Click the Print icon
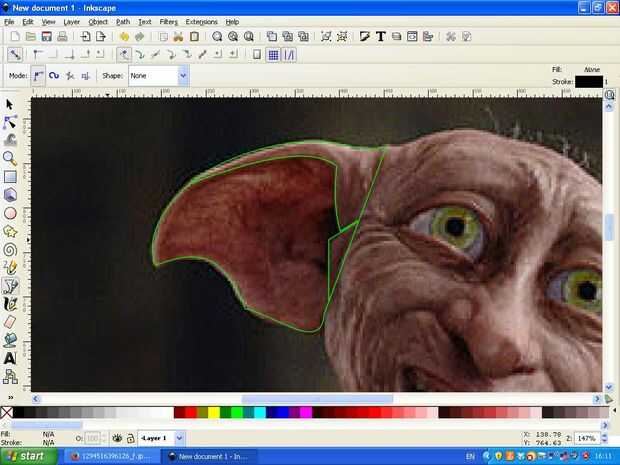The width and height of the screenshot is (620, 465). coord(62,37)
